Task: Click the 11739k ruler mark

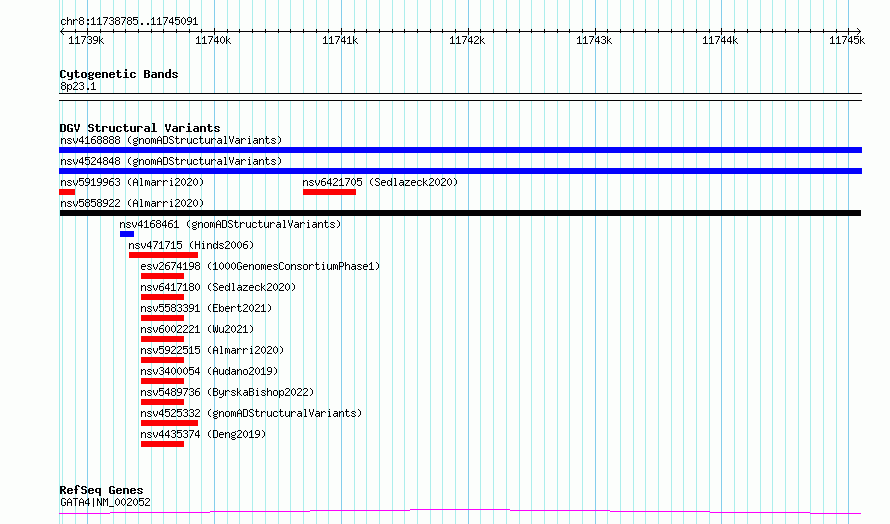Action: 86,40
